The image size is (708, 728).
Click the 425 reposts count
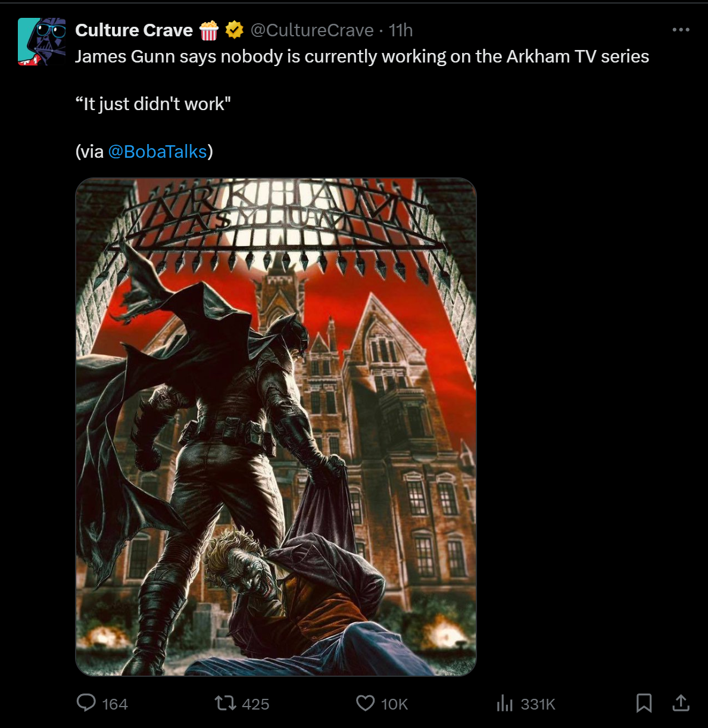pyautogui.click(x=256, y=704)
